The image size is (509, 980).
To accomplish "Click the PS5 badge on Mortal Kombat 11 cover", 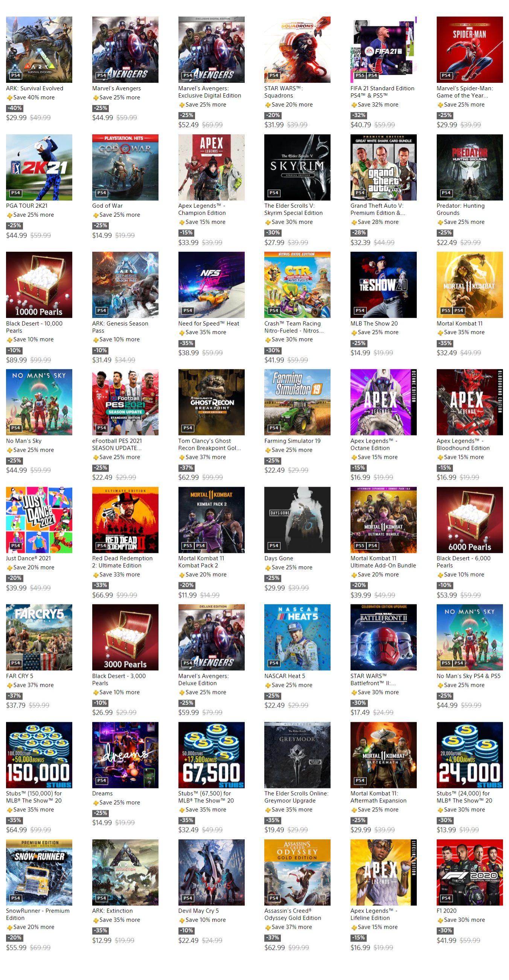I will click(x=446, y=310).
